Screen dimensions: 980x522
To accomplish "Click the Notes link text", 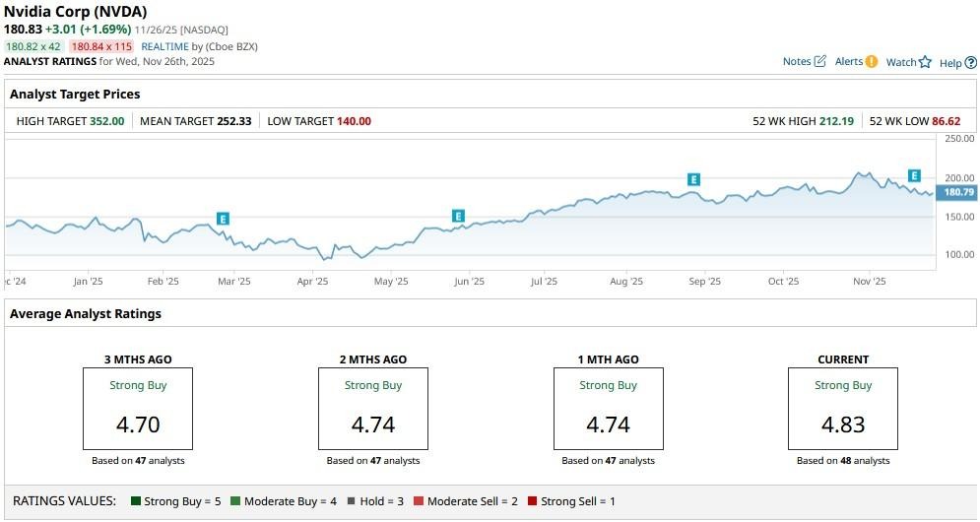I will click(x=796, y=61).
